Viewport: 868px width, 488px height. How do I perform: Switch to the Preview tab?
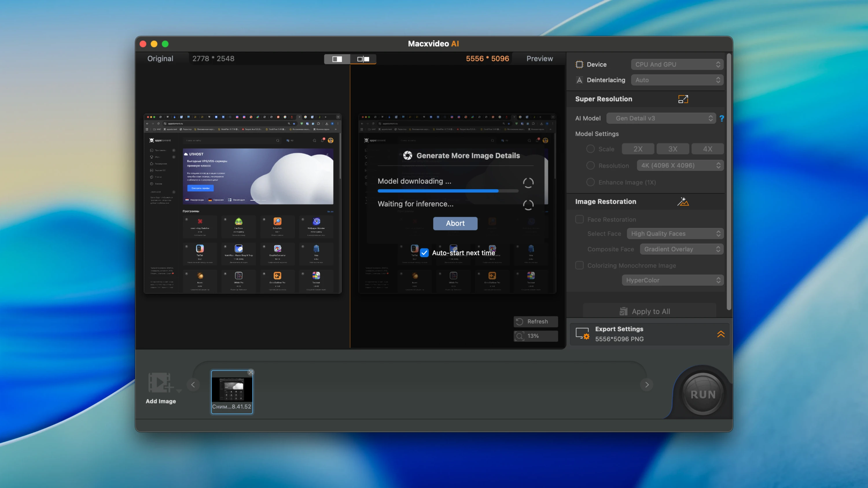(540, 58)
